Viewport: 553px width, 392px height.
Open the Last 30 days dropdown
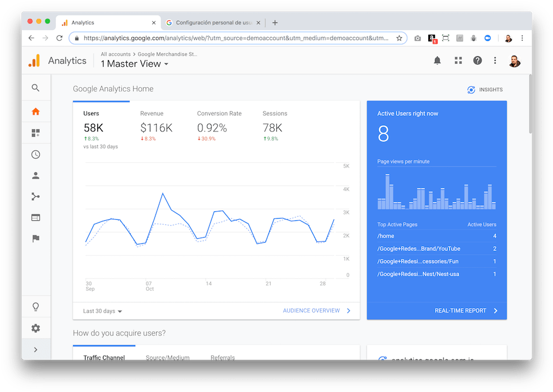pos(103,311)
